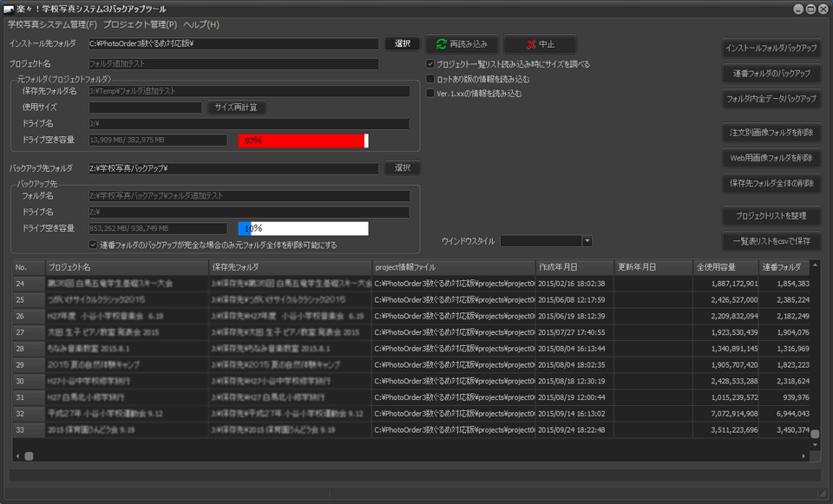Click table scroll up arrow
The image size is (833, 504).
[x=815, y=266]
